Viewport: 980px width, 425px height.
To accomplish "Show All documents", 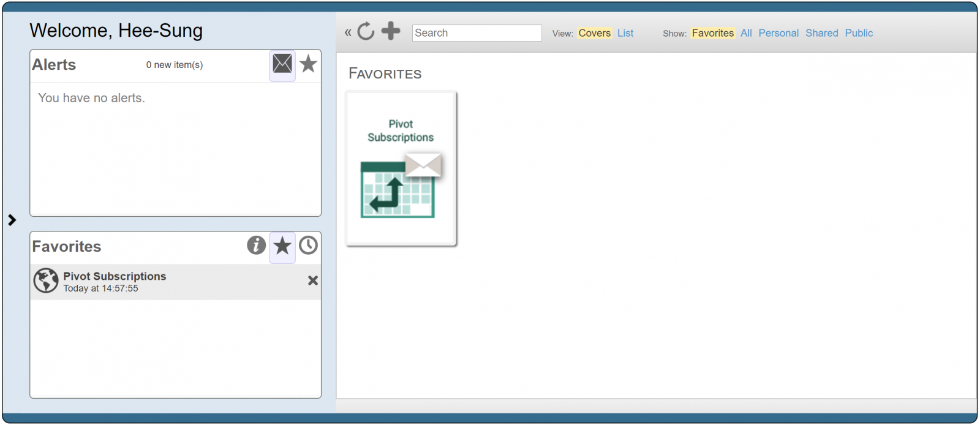I will [746, 33].
